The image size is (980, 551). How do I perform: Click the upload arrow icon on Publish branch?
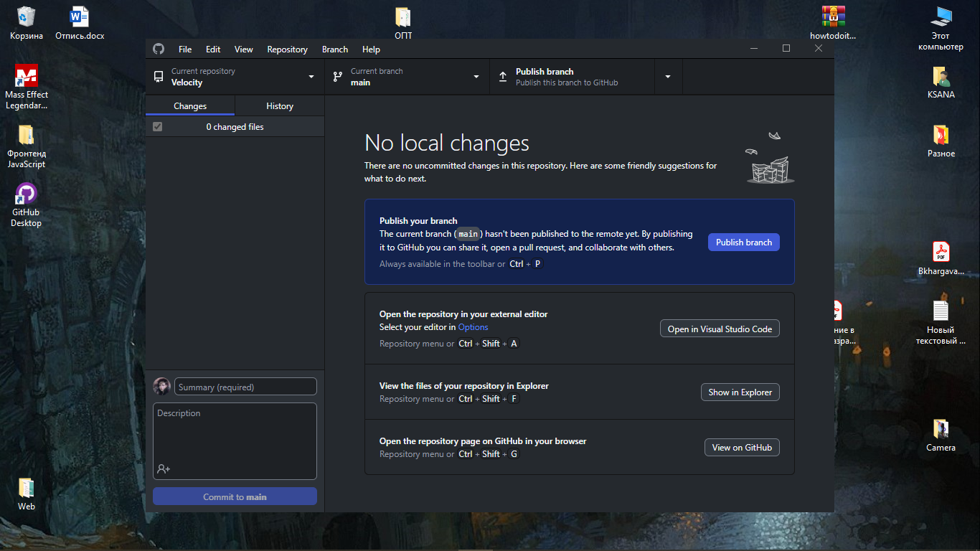tap(502, 77)
